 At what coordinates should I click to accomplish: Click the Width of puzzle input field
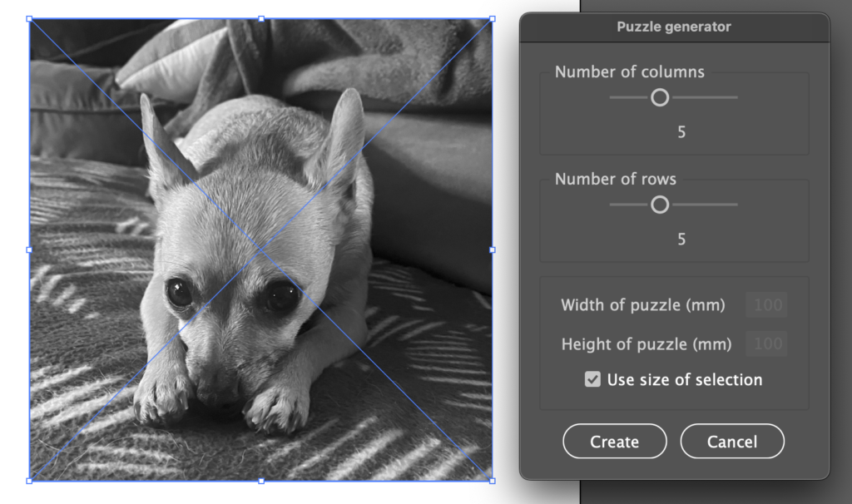(766, 304)
